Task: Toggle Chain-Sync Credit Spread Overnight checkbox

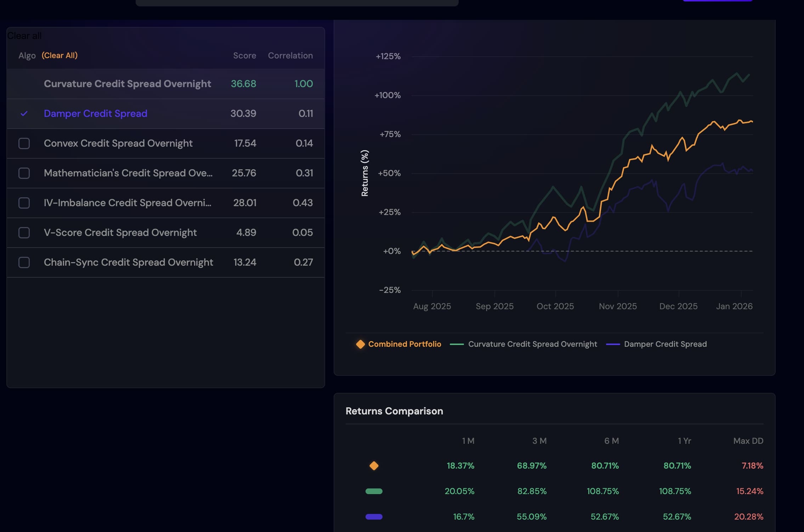Action: point(24,262)
